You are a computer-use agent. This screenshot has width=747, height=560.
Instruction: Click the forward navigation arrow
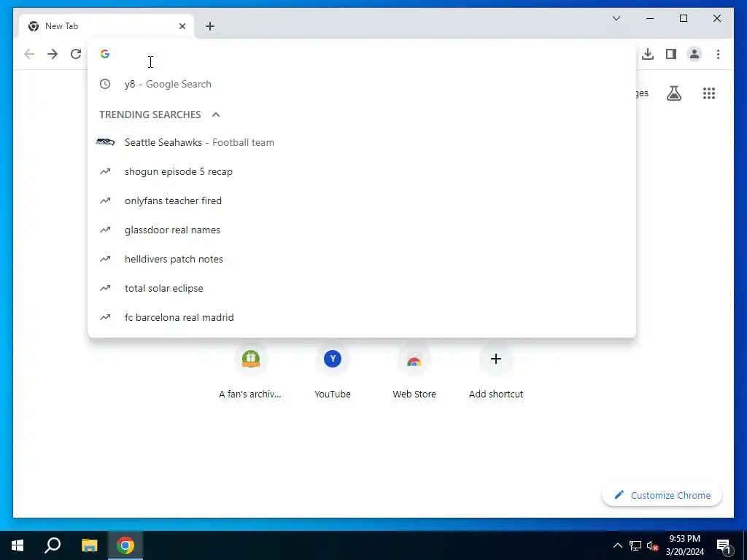click(53, 54)
